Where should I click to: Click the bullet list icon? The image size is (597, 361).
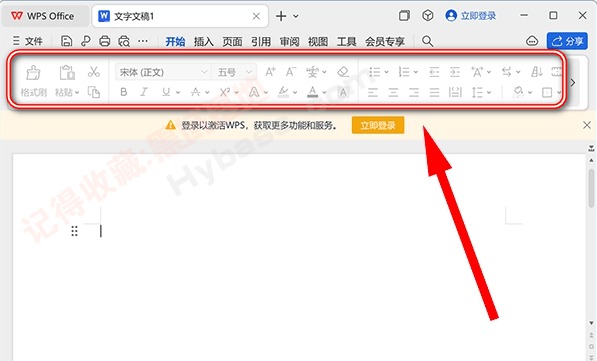coord(375,72)
